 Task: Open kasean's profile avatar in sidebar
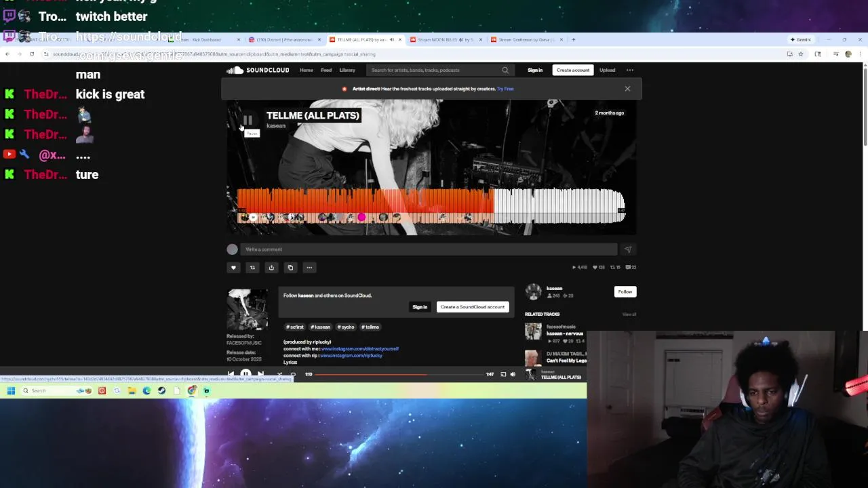(534, 292)
